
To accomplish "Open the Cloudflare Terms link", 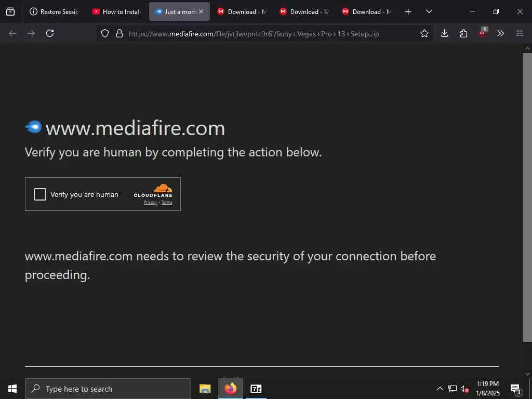I will [167, 203].
